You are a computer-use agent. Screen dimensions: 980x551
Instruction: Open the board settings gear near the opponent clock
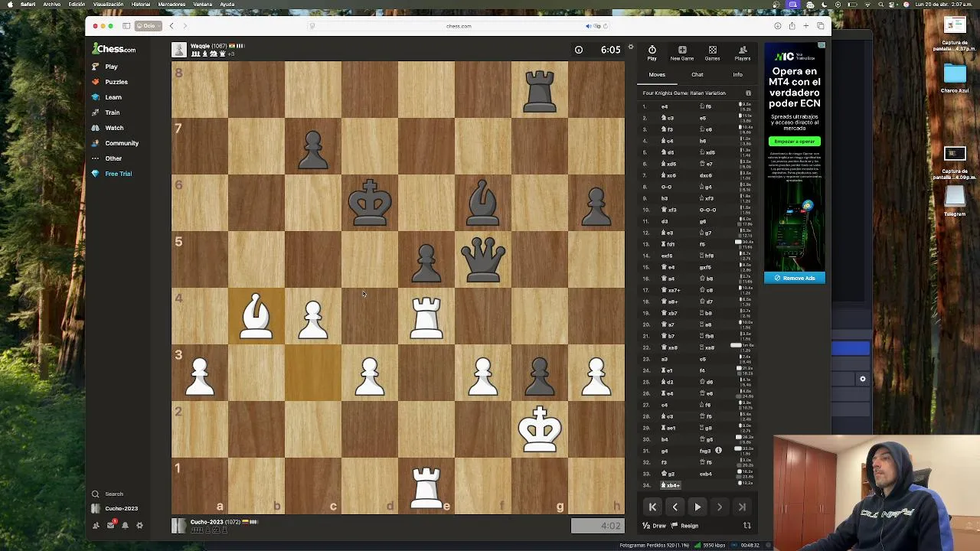click(631, 47)
